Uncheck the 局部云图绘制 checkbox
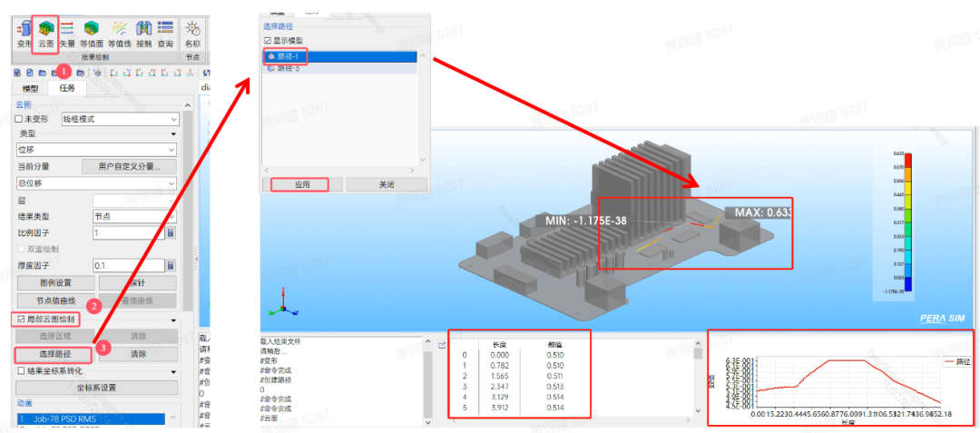Image resolution: width=980 pixels, height=433 pixels. tap(20, 320)
